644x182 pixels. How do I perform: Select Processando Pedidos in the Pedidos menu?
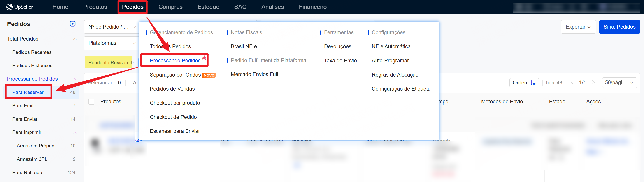click(x=175, y=61)
